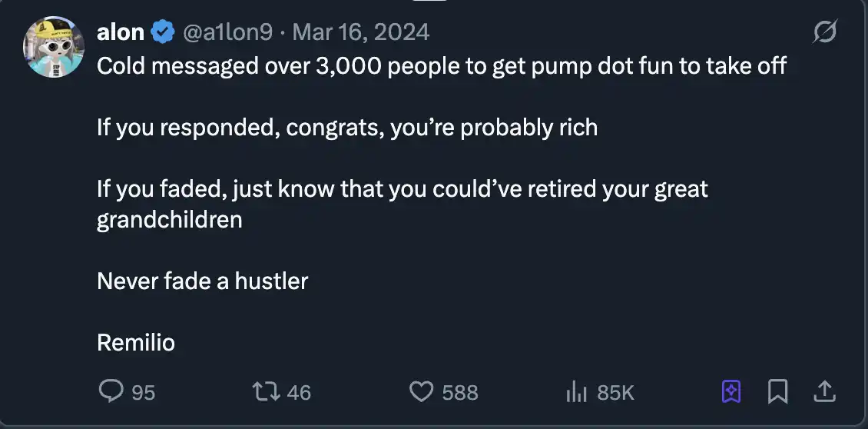Click the 85K views count
This screenshot has height=429, width=868.
[x=615, y=393]
